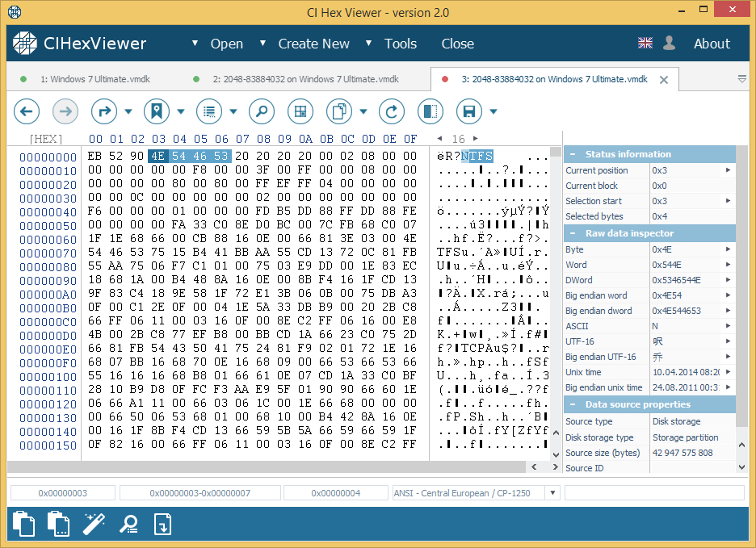Click the user account silhouette icon

coord(669,43)
